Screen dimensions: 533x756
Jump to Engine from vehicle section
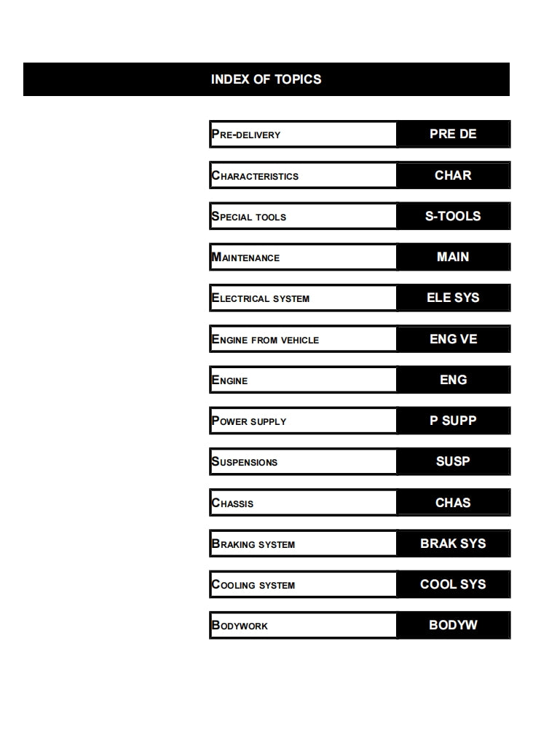(265, 340)
